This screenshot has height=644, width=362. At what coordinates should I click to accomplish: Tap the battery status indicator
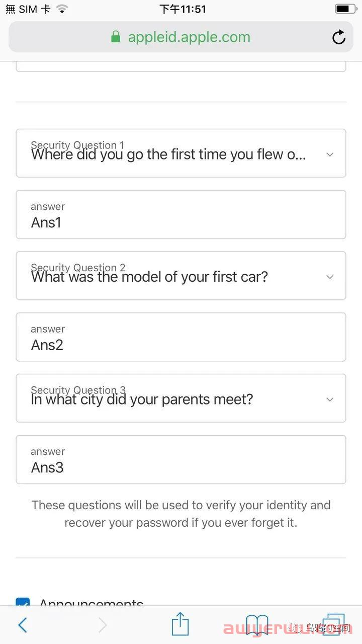(x=345, y=9)
